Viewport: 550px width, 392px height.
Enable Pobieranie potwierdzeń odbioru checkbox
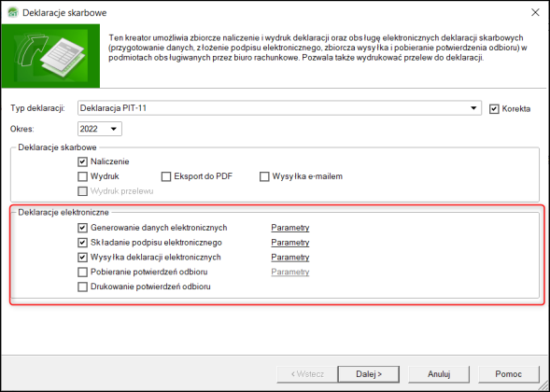[x=82, y=273]
